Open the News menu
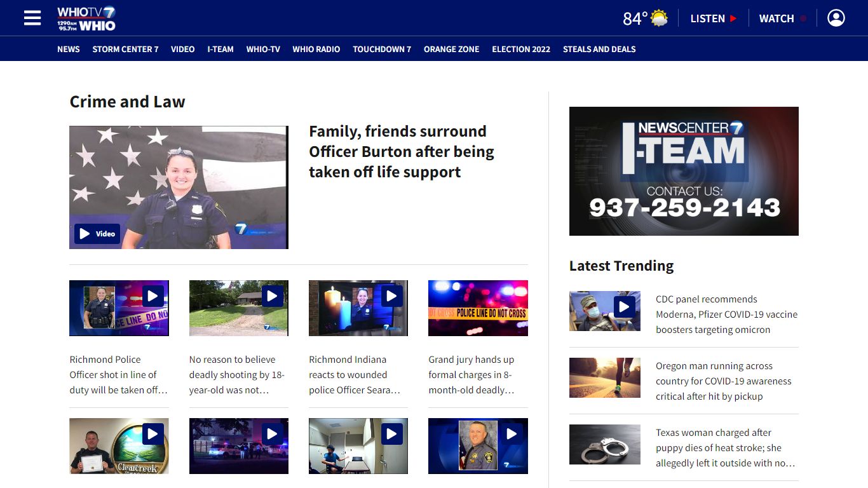The width and height of the screenshot is (868, 488). pos(69,49)
